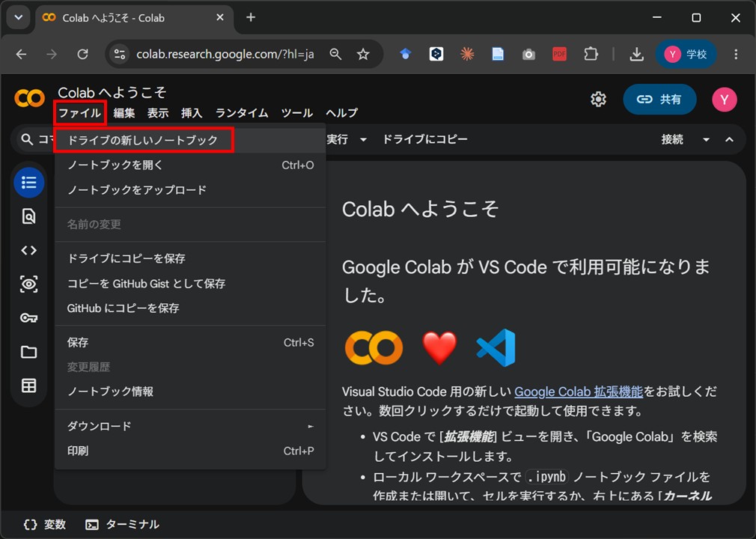
Task: Open the table of contents sidebar icon
Action: click(x=29, y=183)
